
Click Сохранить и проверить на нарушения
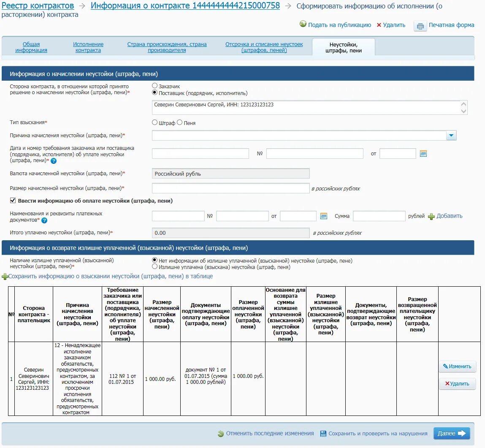(378, 434)
